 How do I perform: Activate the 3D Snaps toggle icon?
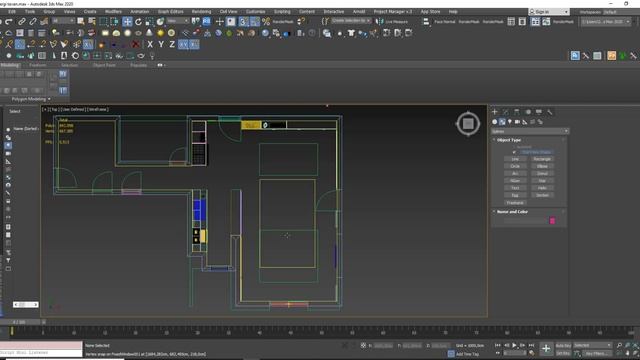coord(243,22)
